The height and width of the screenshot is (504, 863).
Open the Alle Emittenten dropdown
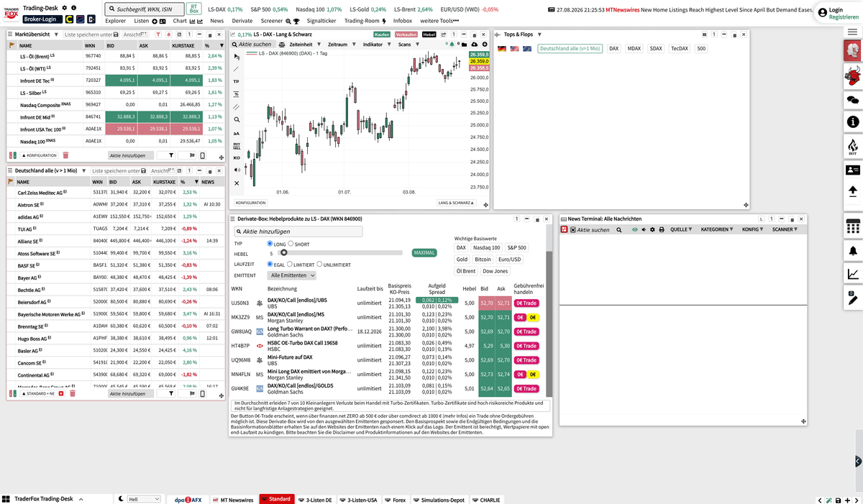(291, 275)
